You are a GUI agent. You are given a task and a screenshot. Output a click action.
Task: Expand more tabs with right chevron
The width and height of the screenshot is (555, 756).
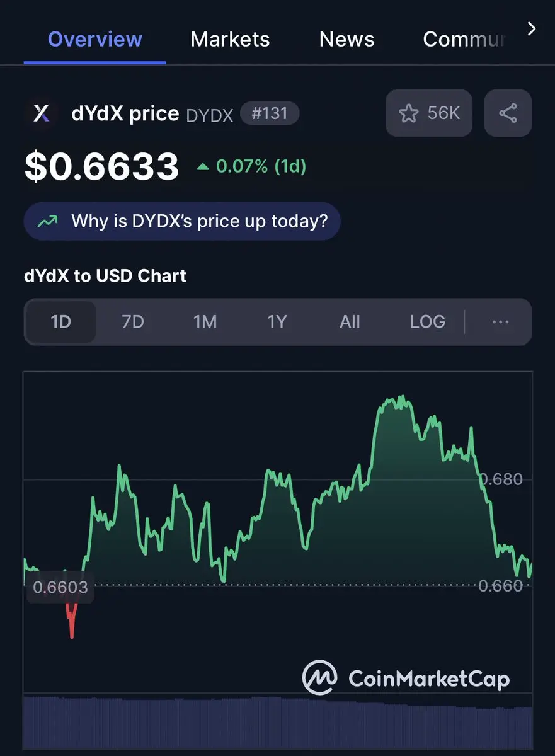point(532,29)
